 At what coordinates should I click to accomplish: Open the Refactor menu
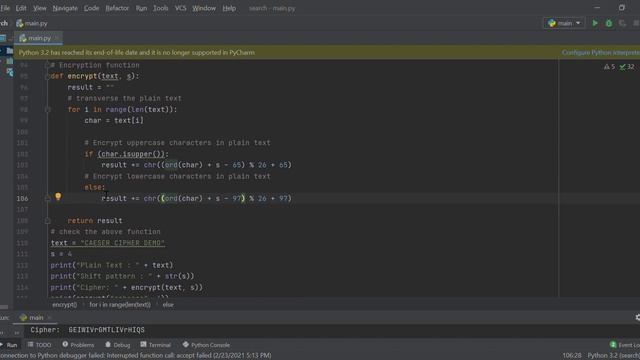[117, 8]
